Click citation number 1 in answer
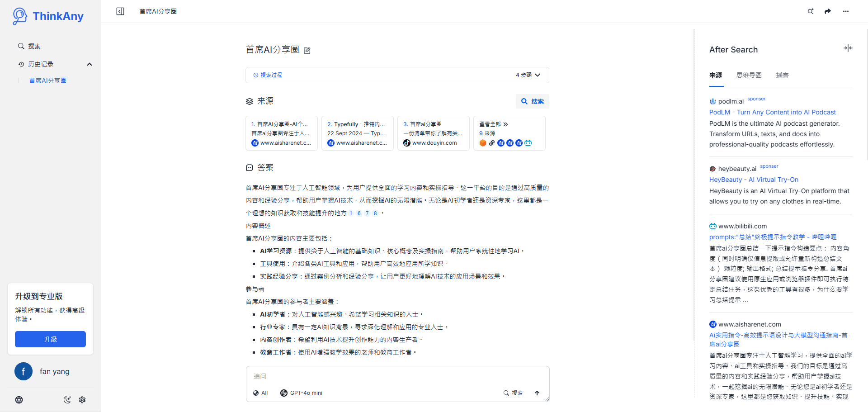The image size is (868, 412). [x=351, y=213]
